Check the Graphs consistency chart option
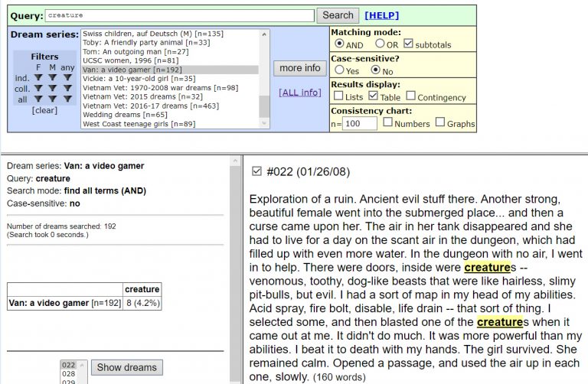This screenshot has height=384, width=588. [440, 122]
